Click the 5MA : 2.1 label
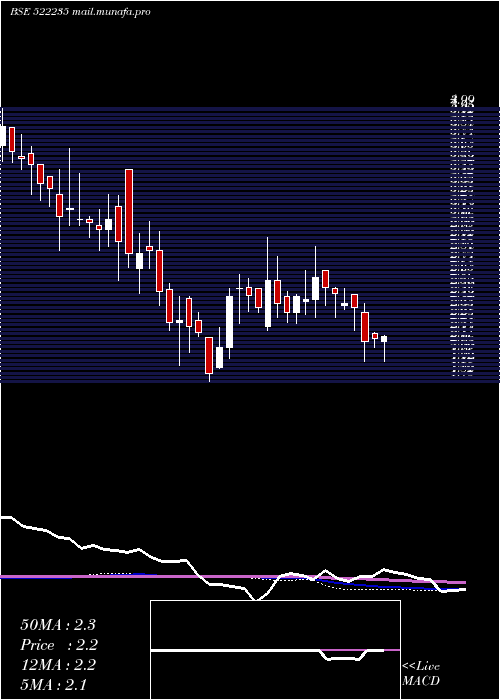This screenshot has height=700, width=500. (x=54, y=684)
